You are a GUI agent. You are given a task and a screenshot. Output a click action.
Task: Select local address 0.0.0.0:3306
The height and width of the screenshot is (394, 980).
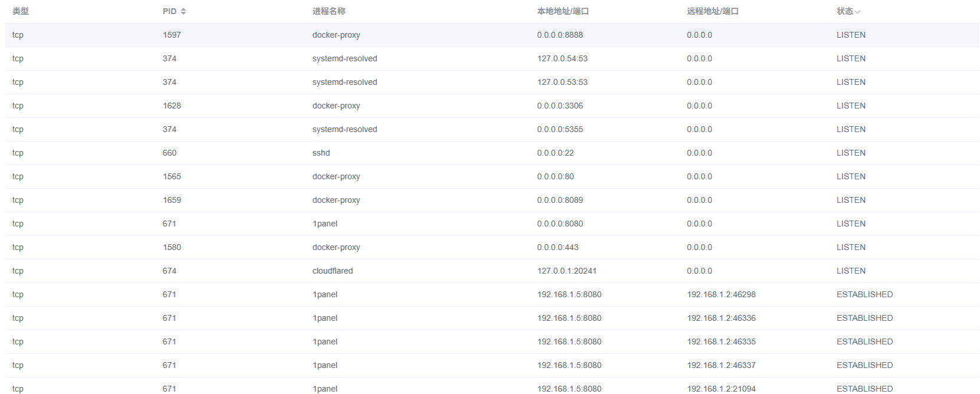tap(560, 106)
